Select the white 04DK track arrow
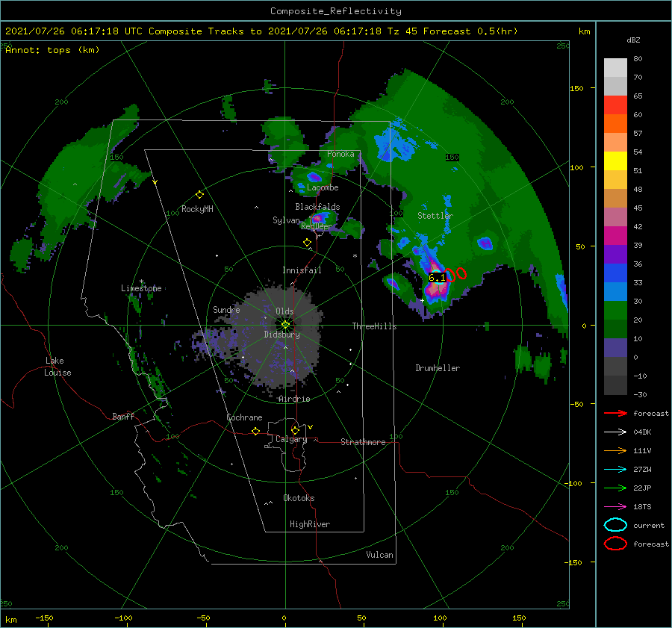This screenshot has width=672, height=628. click(615, 432)
